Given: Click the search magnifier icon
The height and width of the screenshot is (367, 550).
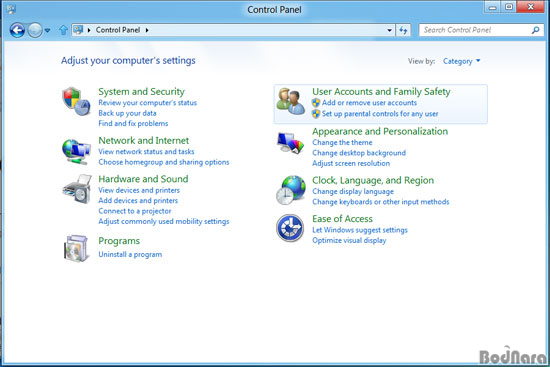Looking at the screenshot, I should pos(535,30).
